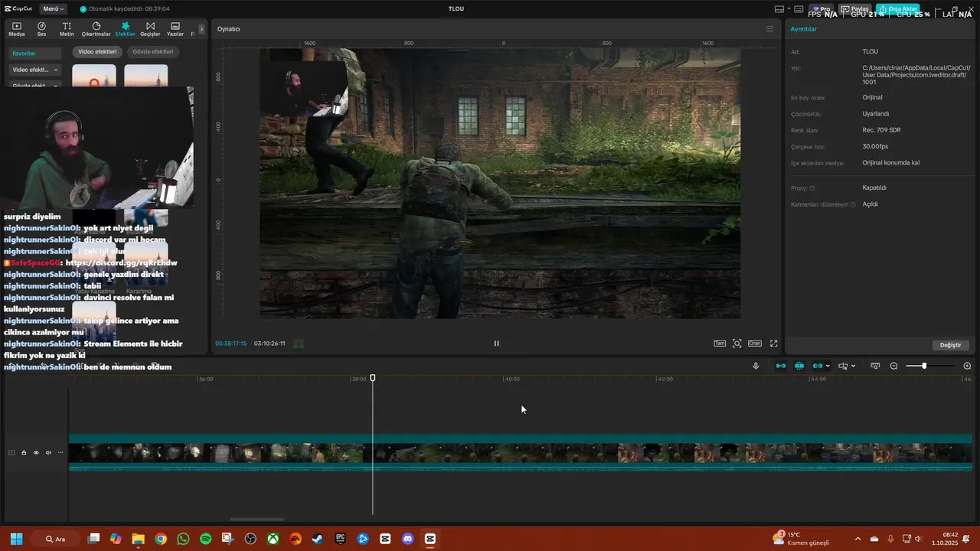Open WhatsApp from the taskbar
The image size is (980, 551).
[x=183, y=539]
